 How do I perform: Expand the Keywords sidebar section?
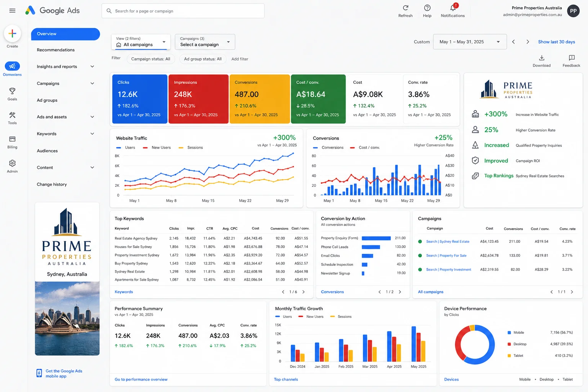pos(92,134)
